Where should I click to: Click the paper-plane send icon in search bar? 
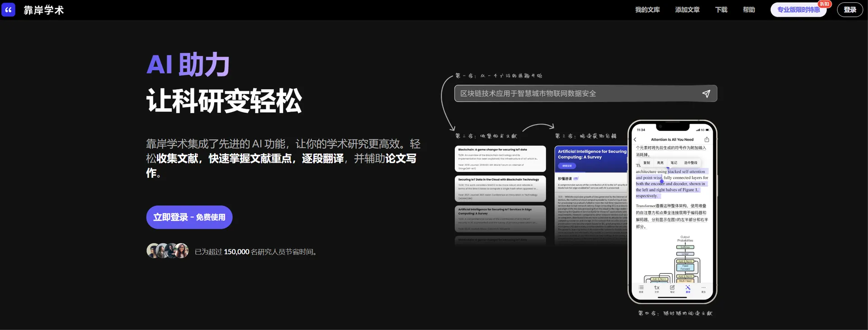[x=706, y=93]
